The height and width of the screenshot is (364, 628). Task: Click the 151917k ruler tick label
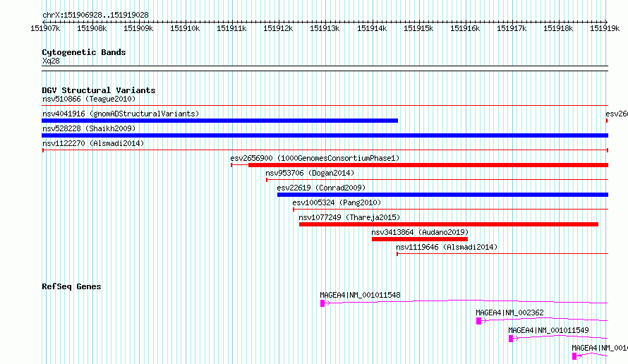coord(512,28)
